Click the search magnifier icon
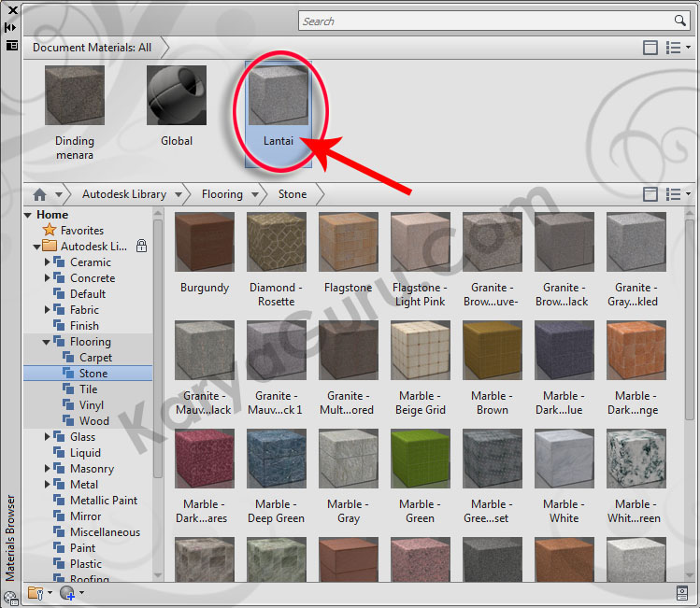The image size is (700, 608). pos(679,21)
